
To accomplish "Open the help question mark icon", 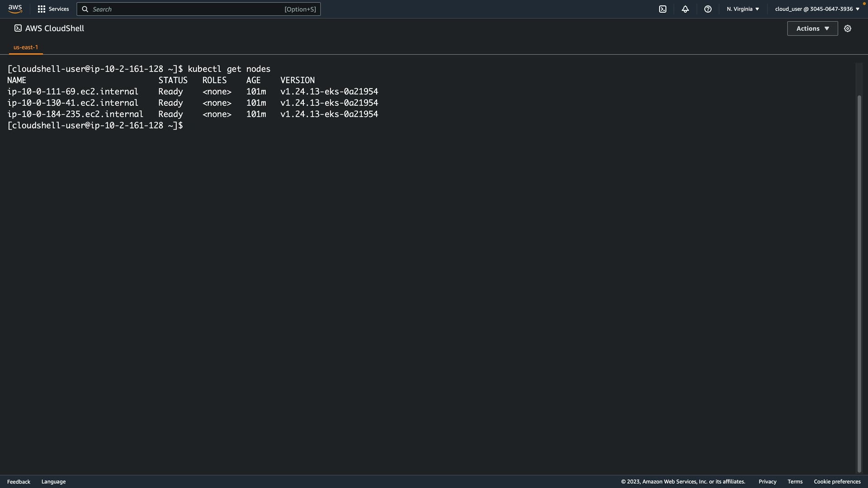I will coord(708,9).
